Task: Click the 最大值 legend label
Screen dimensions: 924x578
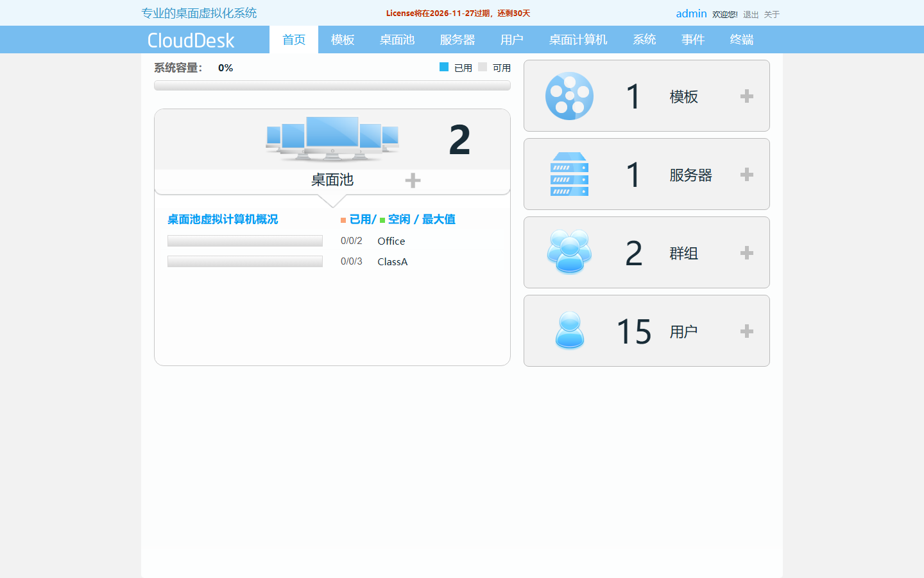Action: [x=439, y=219]
